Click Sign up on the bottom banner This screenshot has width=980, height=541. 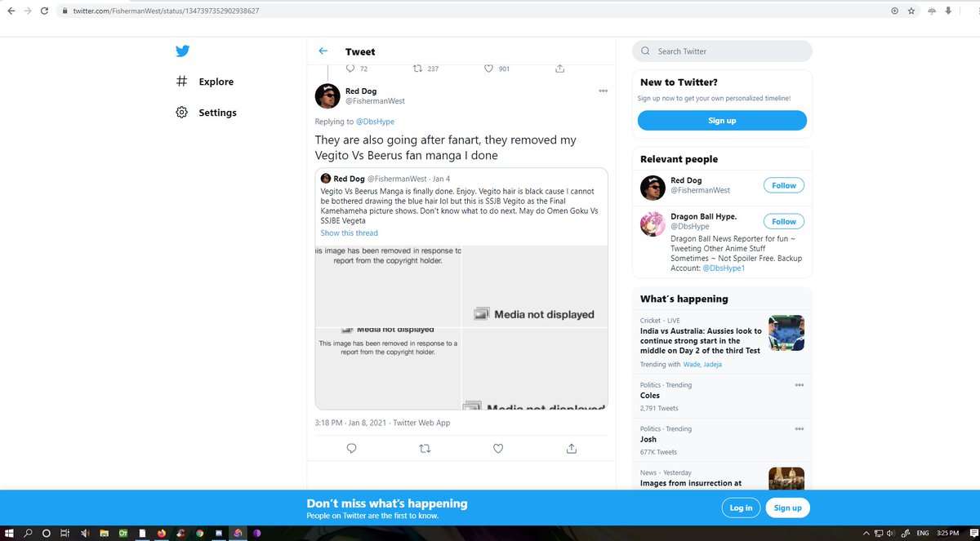click(x=787, y=508)
